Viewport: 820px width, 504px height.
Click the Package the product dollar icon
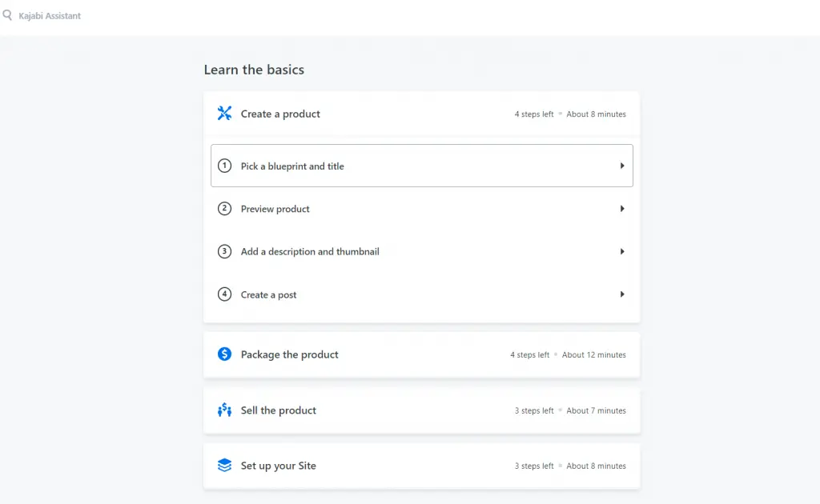click(x=224, y=354)
